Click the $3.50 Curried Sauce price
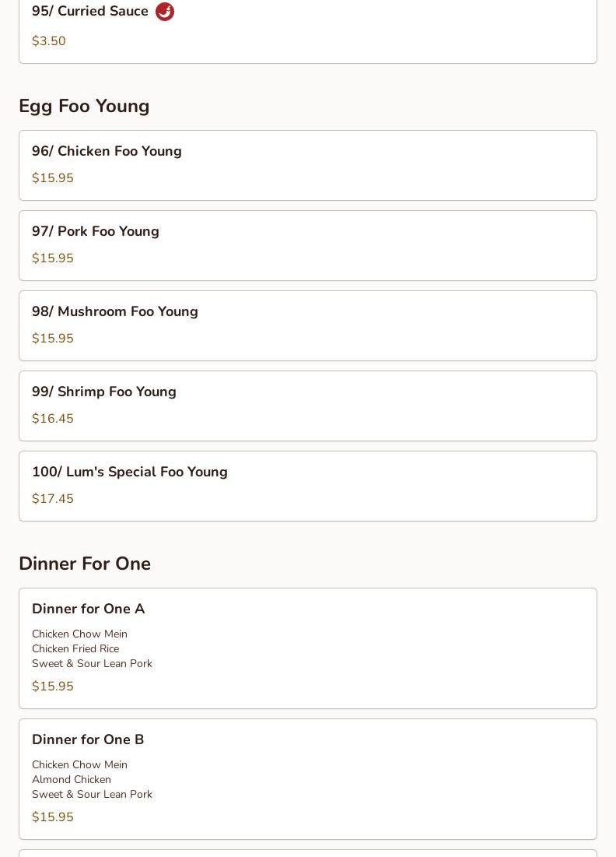Image resolution: width=616 pixels, height=857 pixels. pos(49,41)
